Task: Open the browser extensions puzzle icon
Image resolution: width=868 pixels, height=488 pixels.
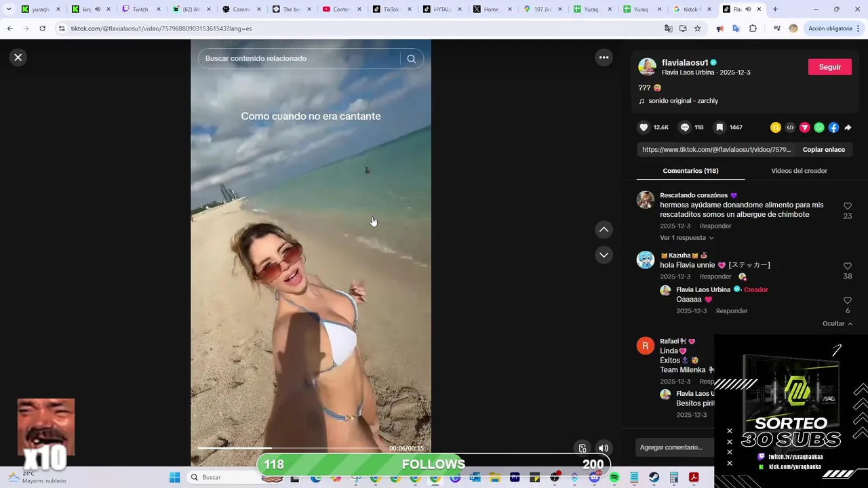Action: click(x=753, y=28)
